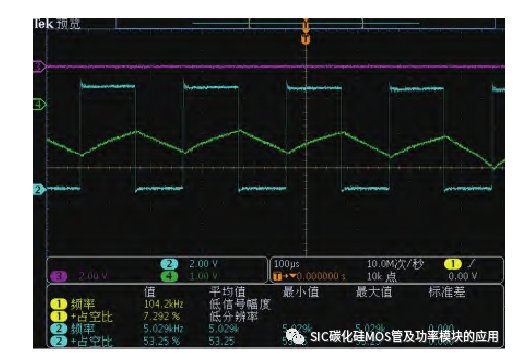Click channel 1 badge on +占空比 row
The width and height of the screenshot is (516, 360).
(59, 316)
